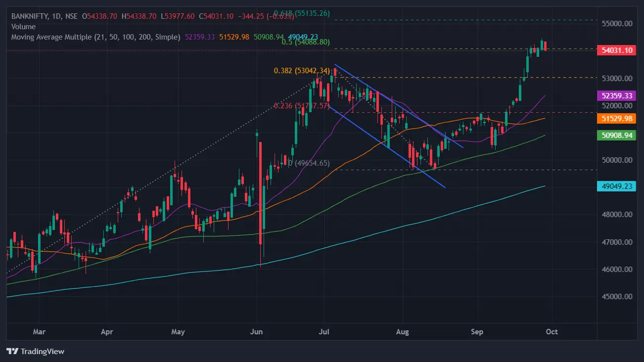644x362 pixels.
Task: Click the C54031.10 close value in header
Action: click(x=217, y=16)
